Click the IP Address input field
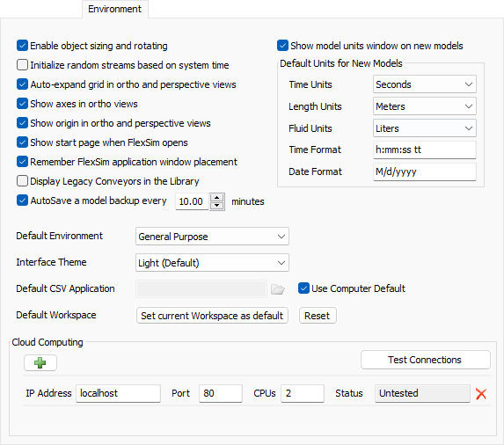The width and height of the screenshot is (504, 445). tap(118, 393)
